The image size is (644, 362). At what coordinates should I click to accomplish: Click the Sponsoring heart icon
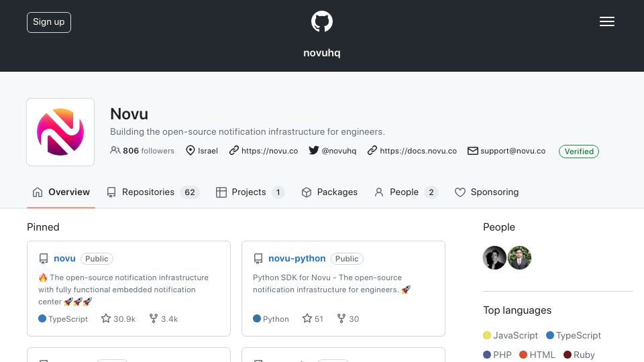460,192
